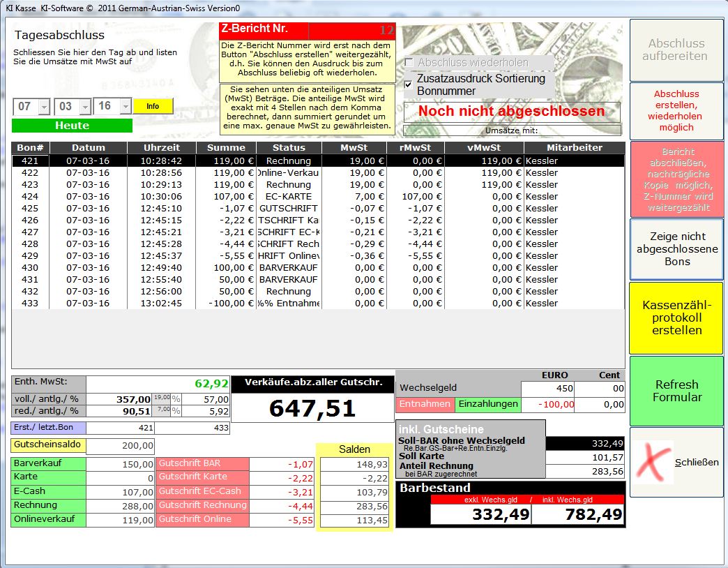
Task: Open the year dropdown showing 16
Action: [x=125, y=106]
